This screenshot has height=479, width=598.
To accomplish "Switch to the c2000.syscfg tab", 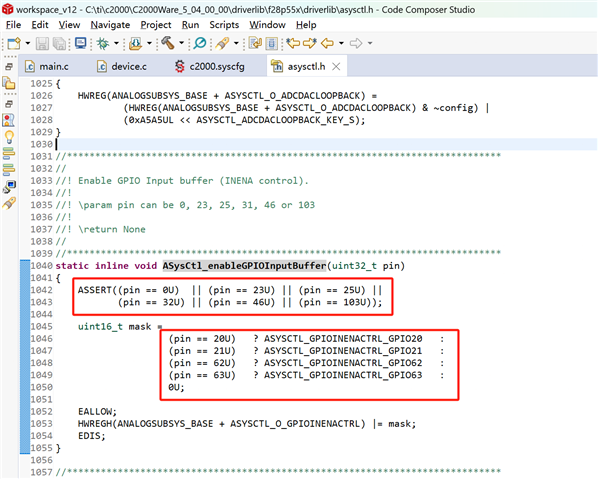I will 210,66.
